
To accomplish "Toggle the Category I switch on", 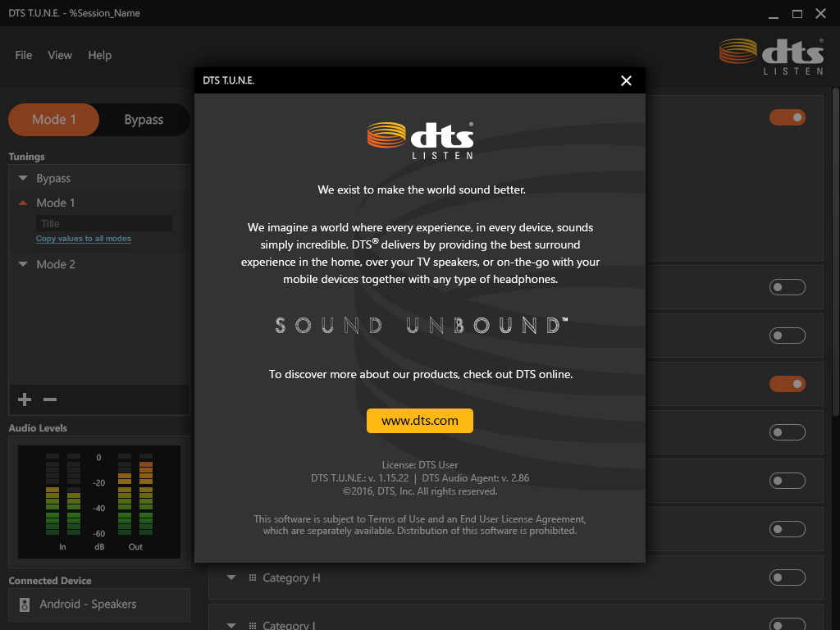I will 787,624.
